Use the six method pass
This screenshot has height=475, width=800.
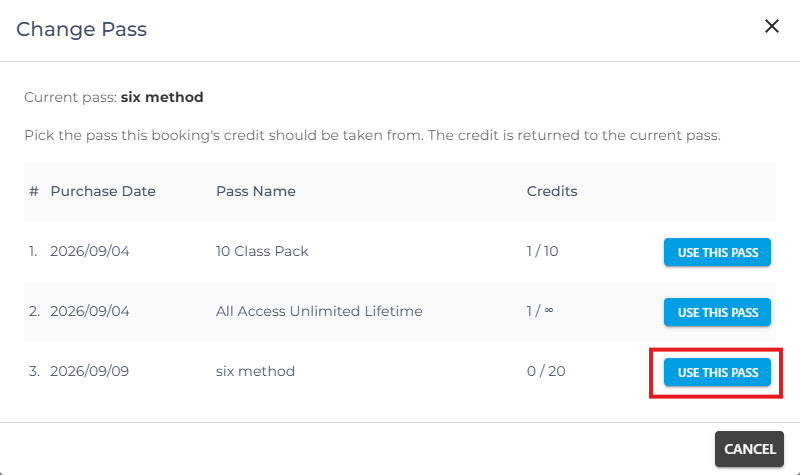coord(717,372)
